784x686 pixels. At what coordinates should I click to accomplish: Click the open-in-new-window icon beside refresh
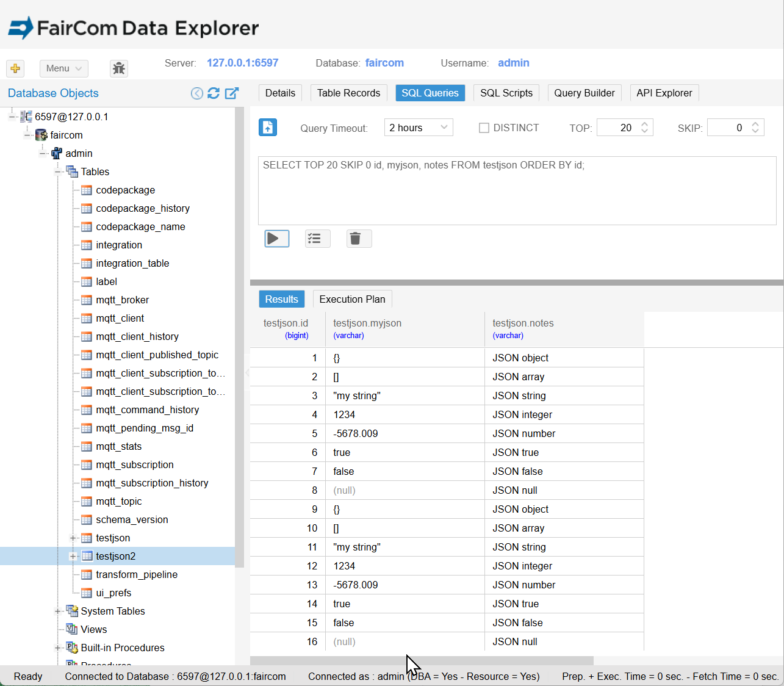[x=231, y=92]
